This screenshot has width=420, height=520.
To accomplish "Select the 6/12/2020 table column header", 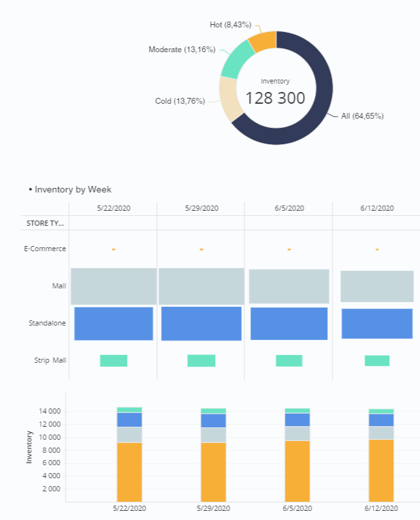I will [x=377, y=209].
